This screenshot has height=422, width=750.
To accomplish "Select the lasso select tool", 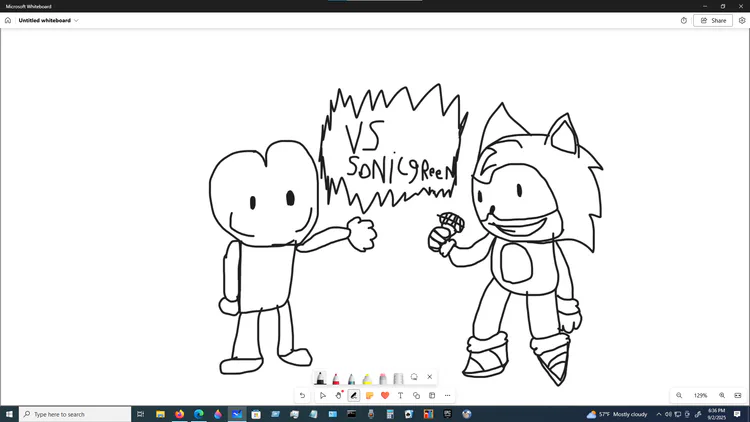I will click(414, 377).
